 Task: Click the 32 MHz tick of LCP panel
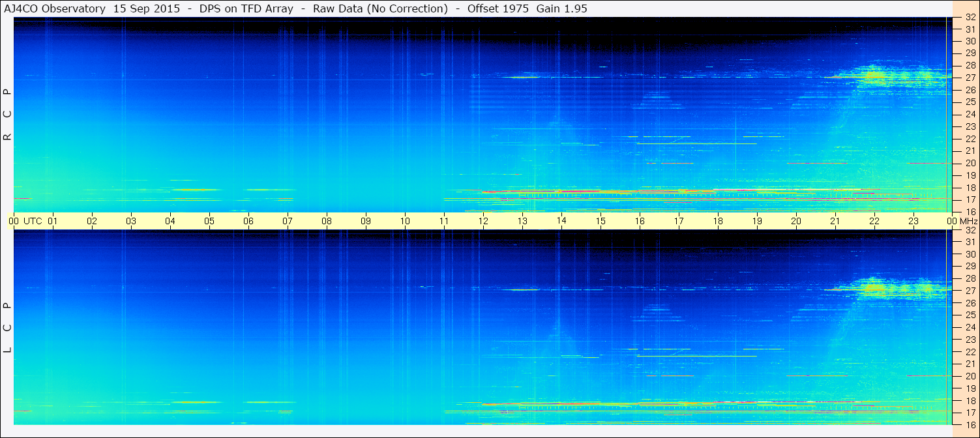[970, 230]
